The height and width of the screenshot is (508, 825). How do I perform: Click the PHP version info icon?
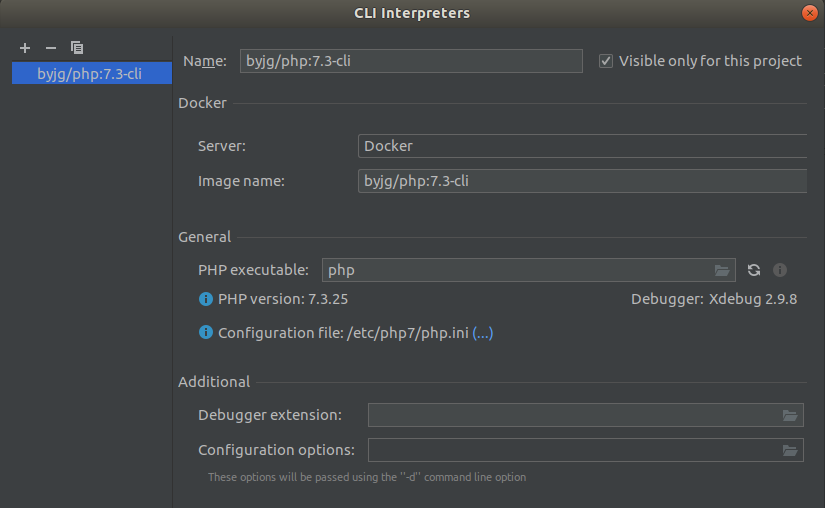(206, 299)
